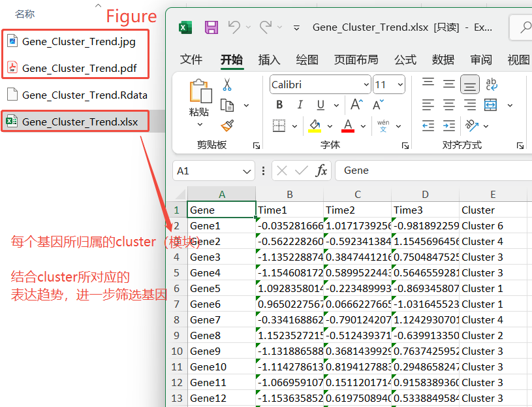The width and height of the screenshot is (532, 407).
Task: Click the Merge and Center icon
Action: point(491,105)
